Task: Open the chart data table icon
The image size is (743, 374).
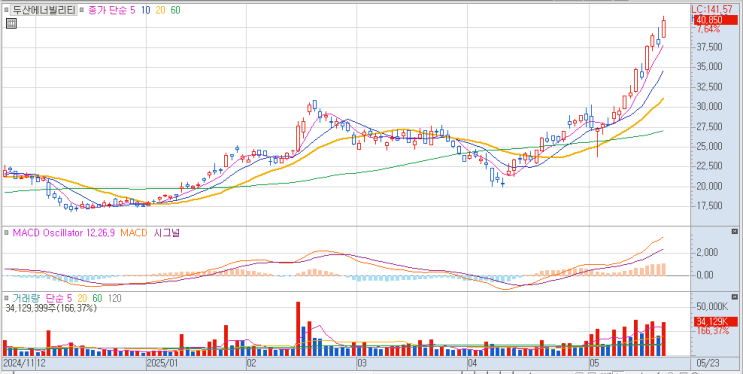Action: tap(11, 23)
